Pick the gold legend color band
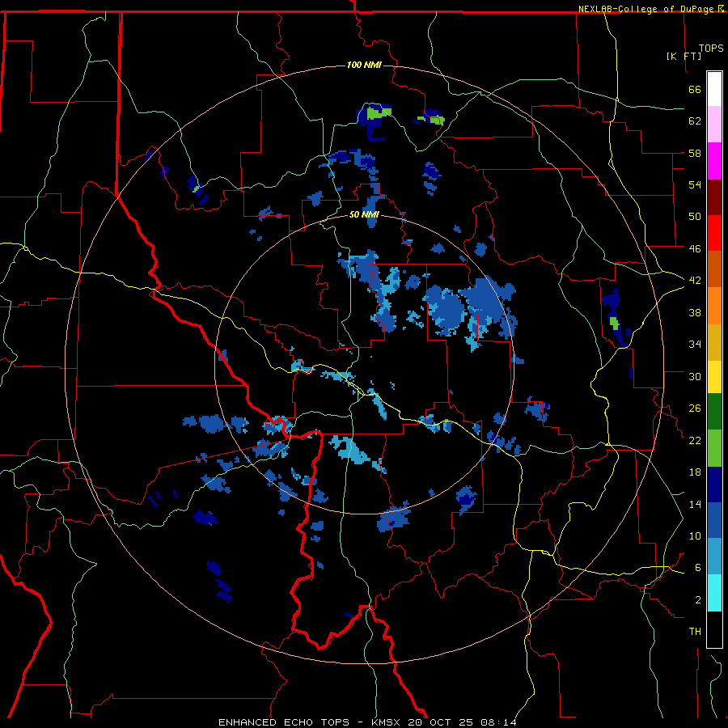 714,342
